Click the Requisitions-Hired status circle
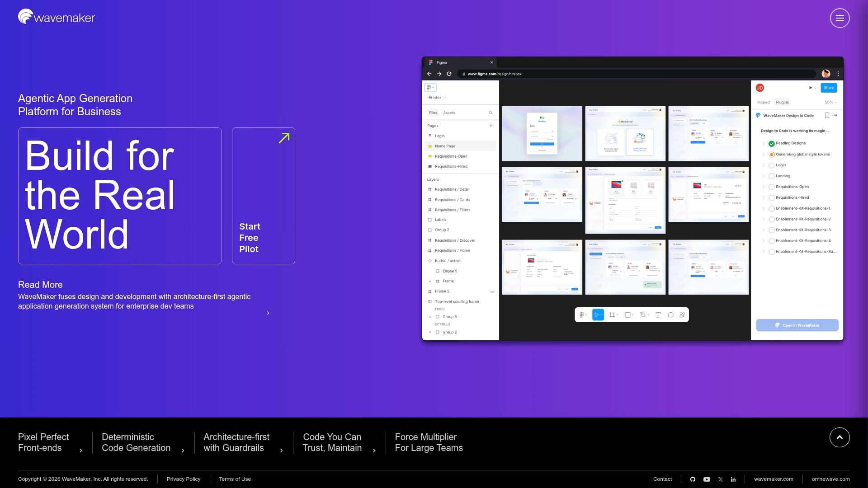Image resolution: width=868 pixels, height=488 pixels. (771, 198)
